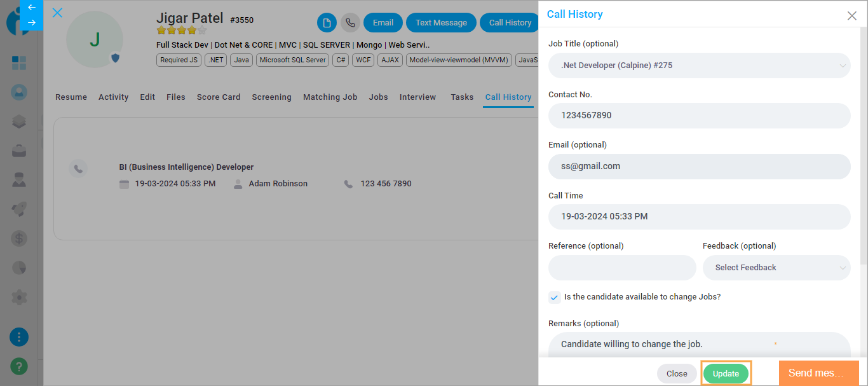
Task: Select the Call History tab
Action: (508, 97)
